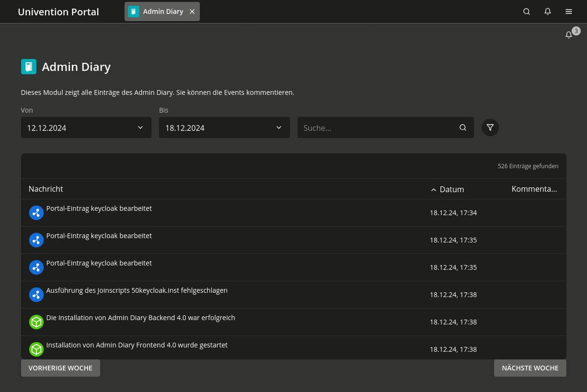Viewport: 587px width, 392px height.
Task: Switch to the Admin Diary tab
Action: tap(162, 12)
